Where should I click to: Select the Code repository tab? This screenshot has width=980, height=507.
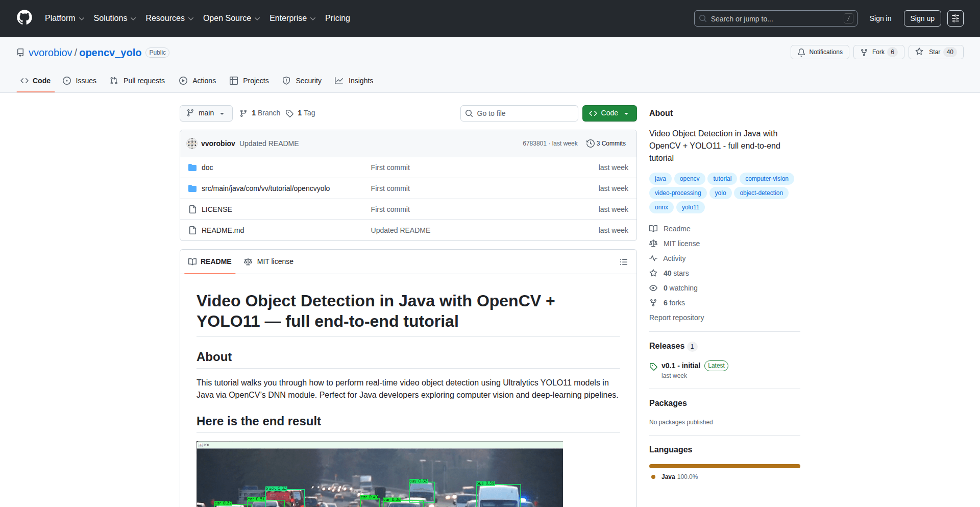click(36, 81)
